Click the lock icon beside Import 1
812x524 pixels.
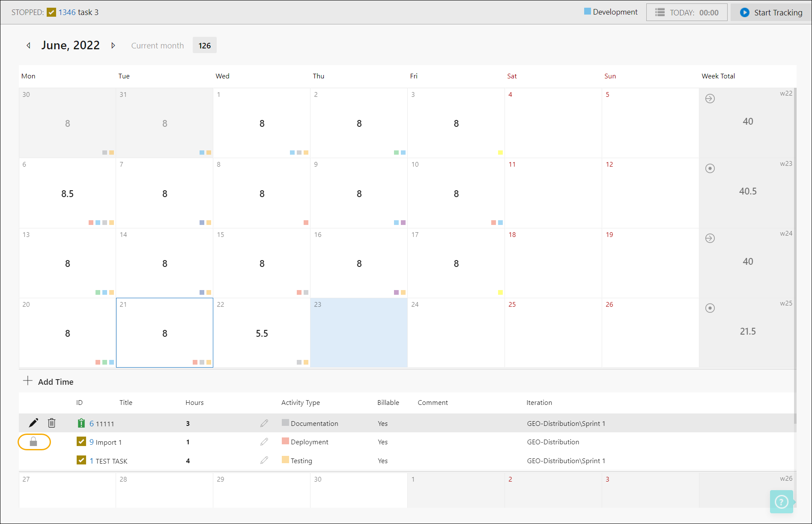(33, 442)
